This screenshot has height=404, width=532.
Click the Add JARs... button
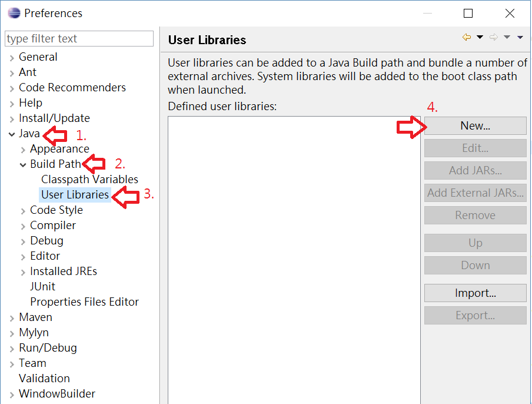tap(476, 170)
